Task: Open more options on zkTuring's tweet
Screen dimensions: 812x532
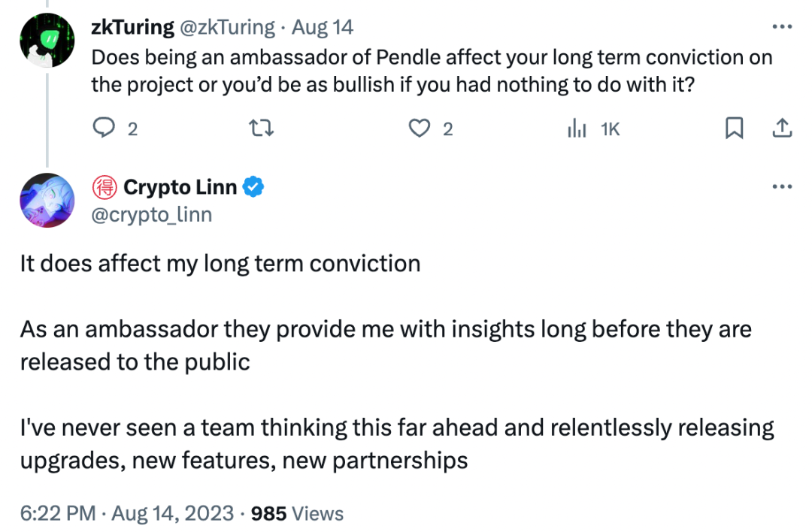Action: coord(782,27)
